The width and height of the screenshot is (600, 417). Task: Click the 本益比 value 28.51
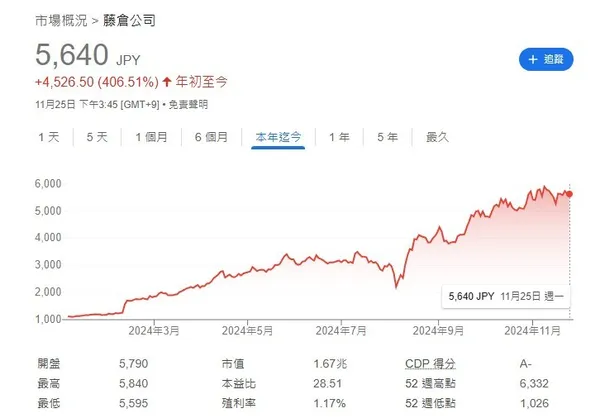pos(328,383)
